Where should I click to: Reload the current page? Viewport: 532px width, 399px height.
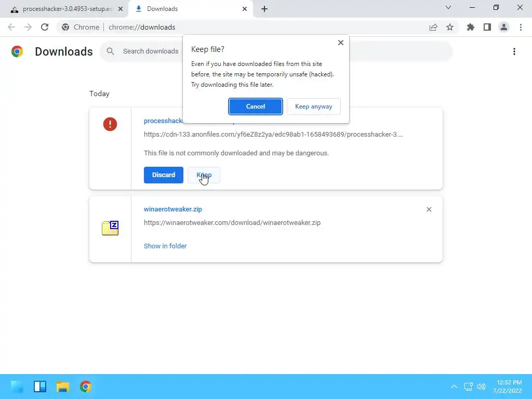45,27
